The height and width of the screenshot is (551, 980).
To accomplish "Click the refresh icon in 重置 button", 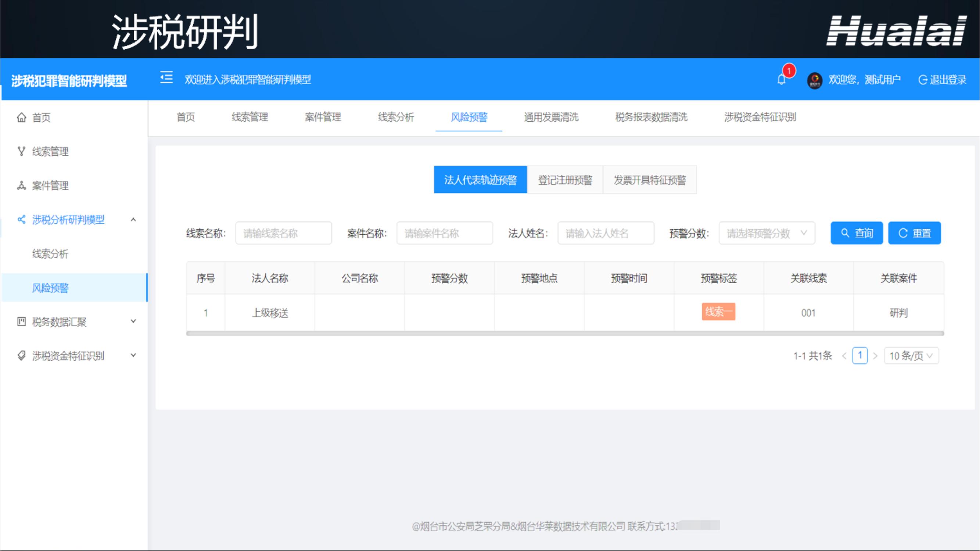I will (903, 233).
